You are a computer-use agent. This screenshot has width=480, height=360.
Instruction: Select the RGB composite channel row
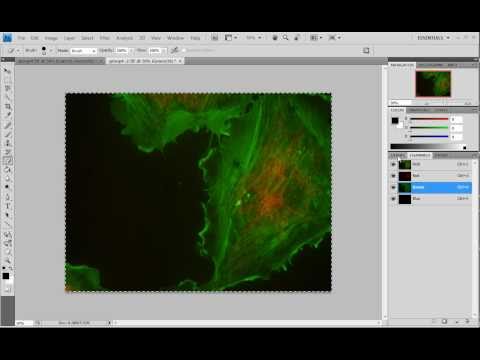coord(435,164)
